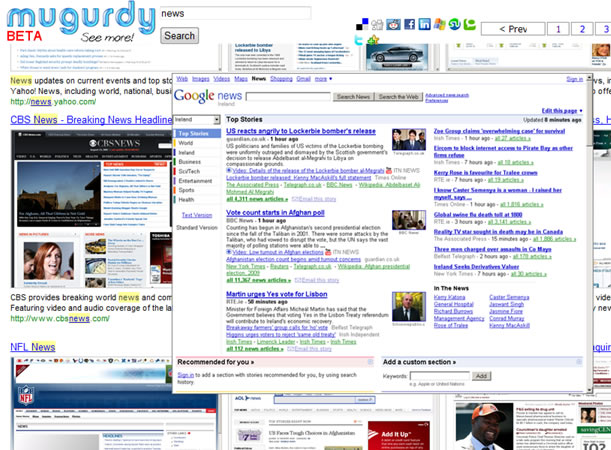Open the NFL News result title

tap(33, 347)
